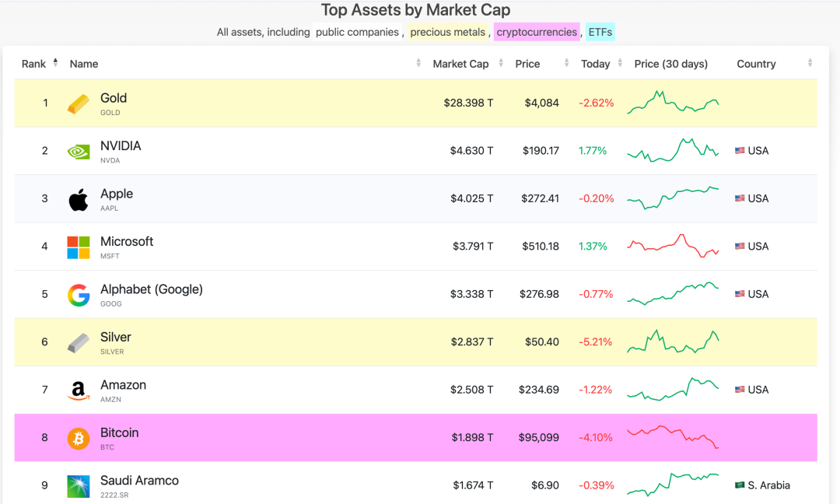Click Apple price $272.41
This screenshot has width=840, height=504.
click(540, 198)
